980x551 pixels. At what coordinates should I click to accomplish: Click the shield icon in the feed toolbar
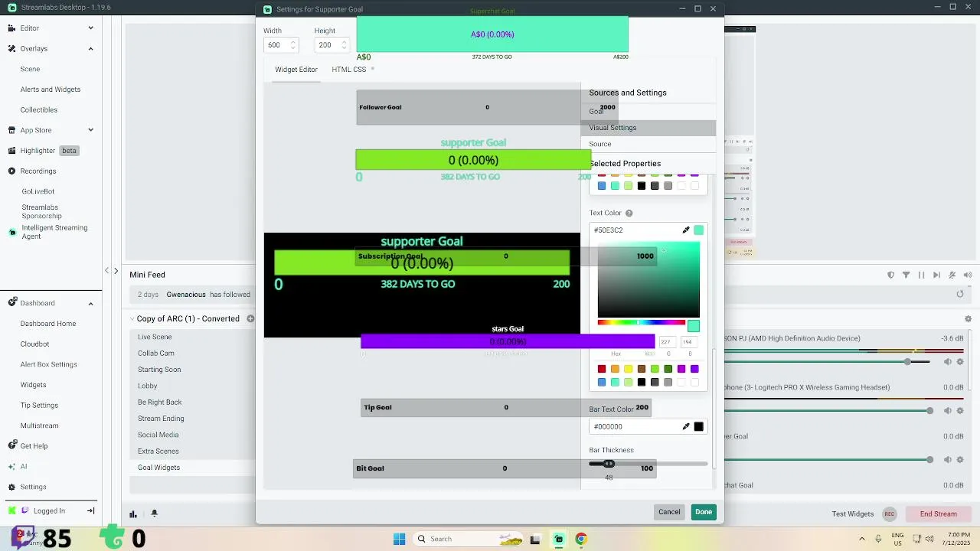[x=890, y=275]
